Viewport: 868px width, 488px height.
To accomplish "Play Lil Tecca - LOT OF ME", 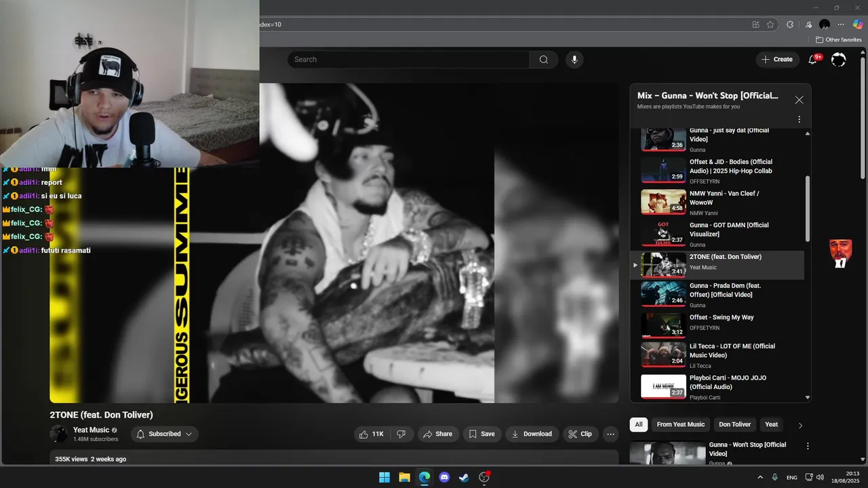I will 717,356.
